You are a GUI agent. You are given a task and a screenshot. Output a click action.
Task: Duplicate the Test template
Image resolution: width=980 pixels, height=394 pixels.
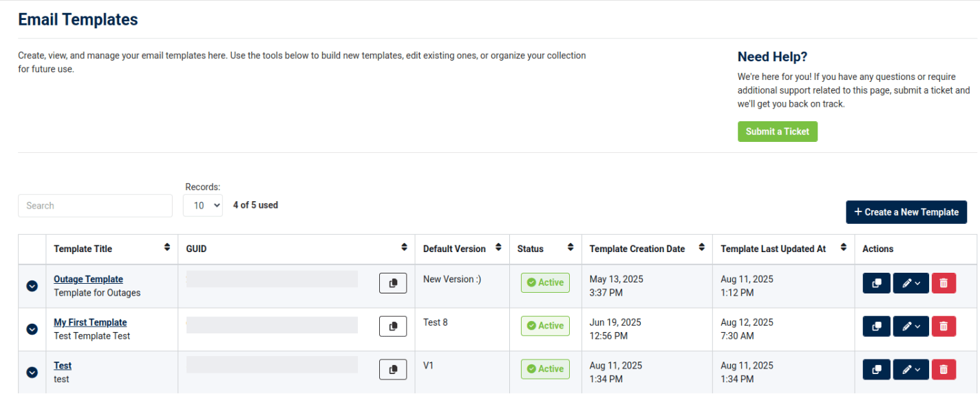coord(877,370)
